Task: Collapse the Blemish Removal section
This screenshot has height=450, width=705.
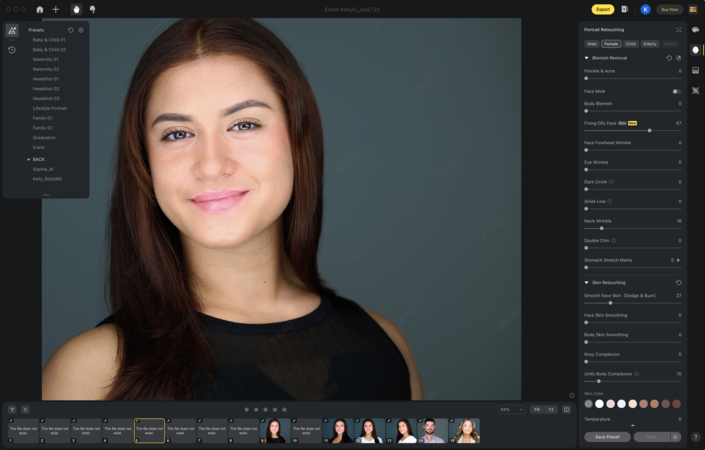Action: [x=587, y=58]
